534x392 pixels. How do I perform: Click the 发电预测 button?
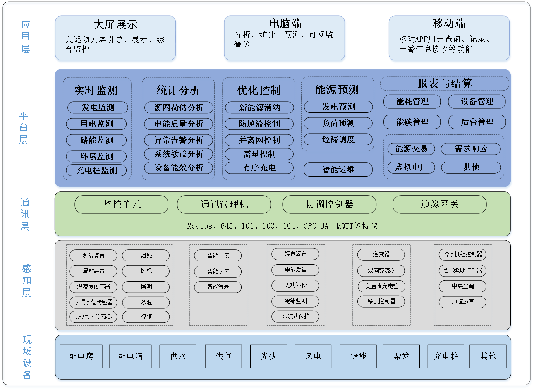click(x=337, y=107)
